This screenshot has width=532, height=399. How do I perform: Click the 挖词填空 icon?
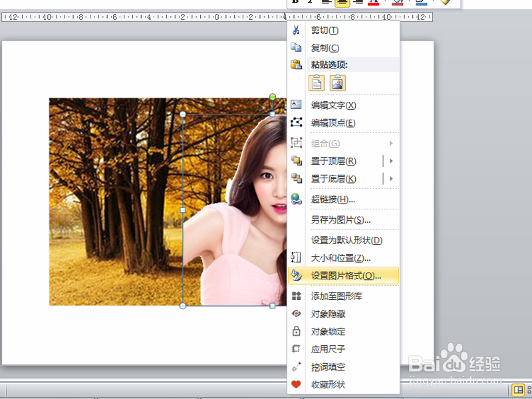pos(296,366)
